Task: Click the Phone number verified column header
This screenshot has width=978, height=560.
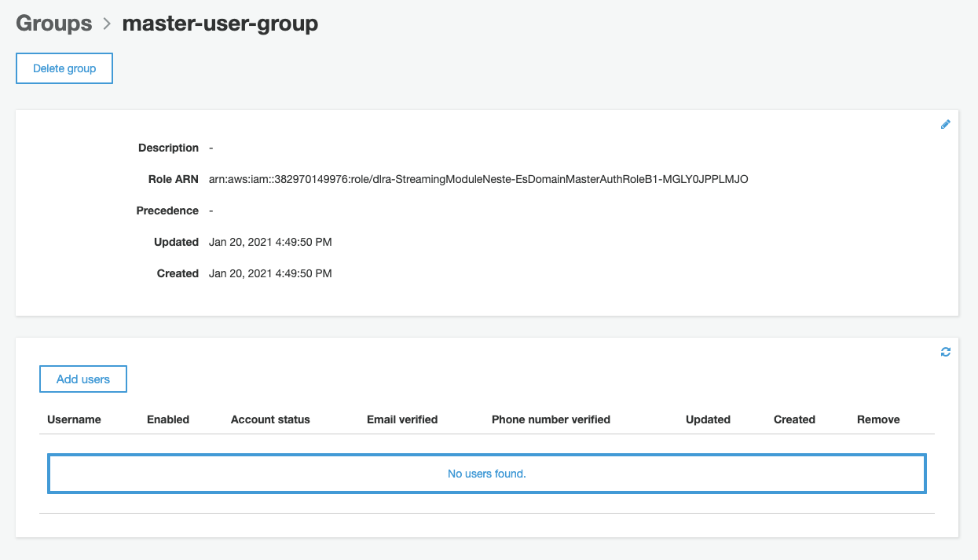Action: click(x=551, y=419)
